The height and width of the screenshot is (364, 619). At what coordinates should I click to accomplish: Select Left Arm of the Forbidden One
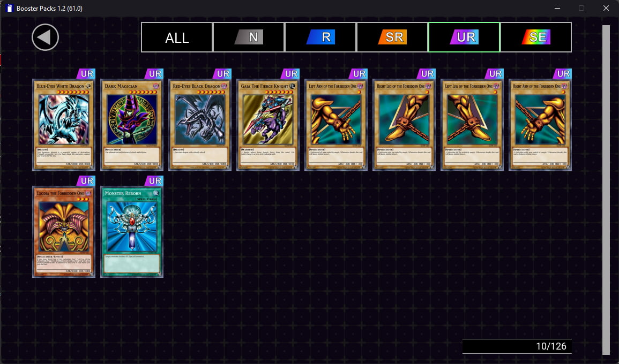click(336, 125)
